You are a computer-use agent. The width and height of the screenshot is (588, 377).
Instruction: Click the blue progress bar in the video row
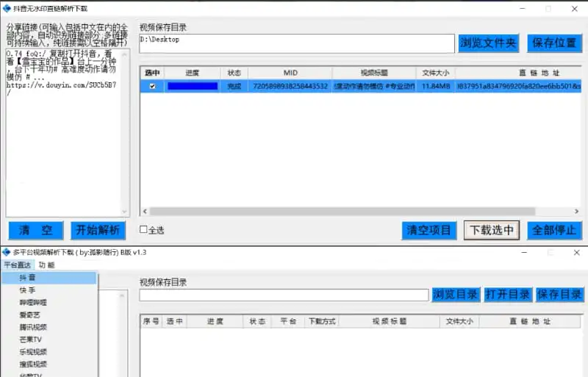tap(193, 86)
